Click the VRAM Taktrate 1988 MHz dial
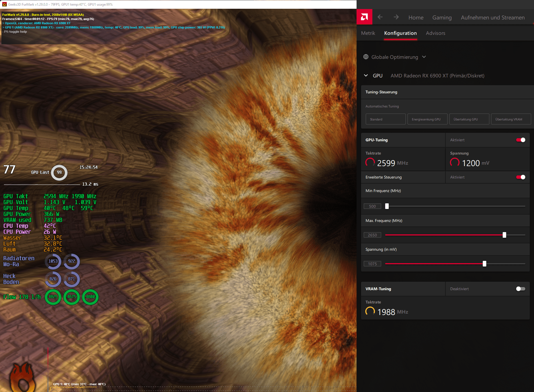534x392 pixels. click(370, 311)
